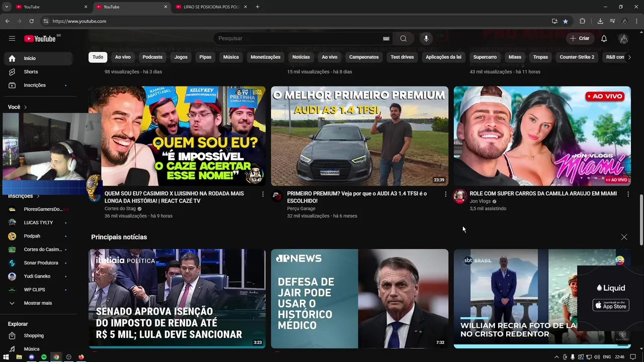Image resolution: width=644 pixels, height=362 pixels.
Task: Start voice search with the microphone
Action: coord(426,38)
